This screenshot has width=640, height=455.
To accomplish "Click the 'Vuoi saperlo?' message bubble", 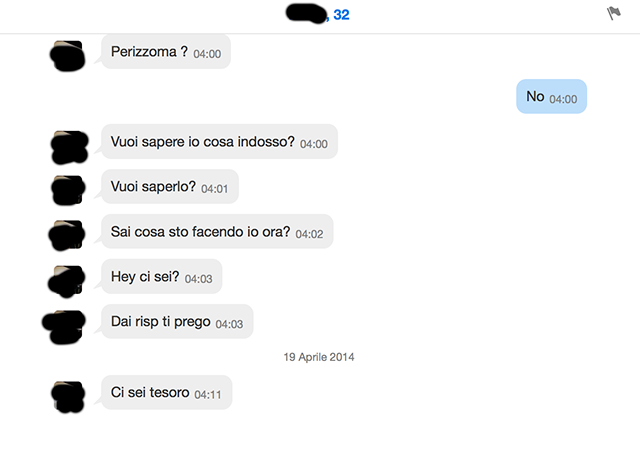I will [170, 186].
